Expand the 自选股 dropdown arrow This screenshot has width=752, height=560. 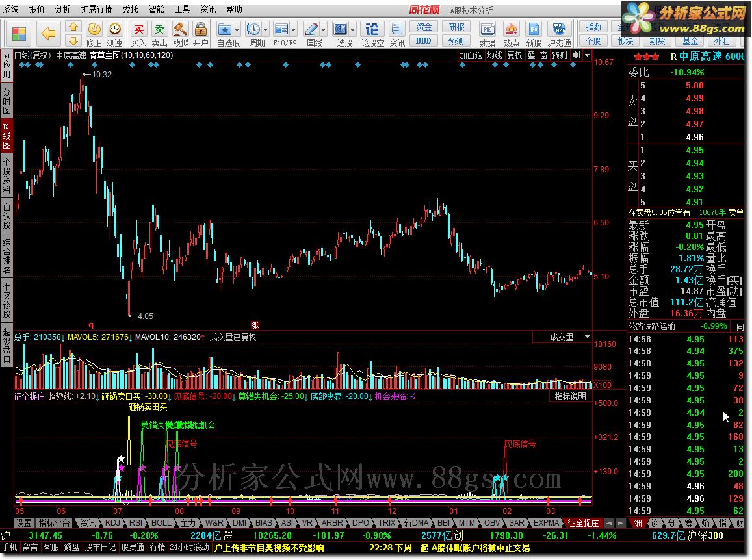pos(237,30)
